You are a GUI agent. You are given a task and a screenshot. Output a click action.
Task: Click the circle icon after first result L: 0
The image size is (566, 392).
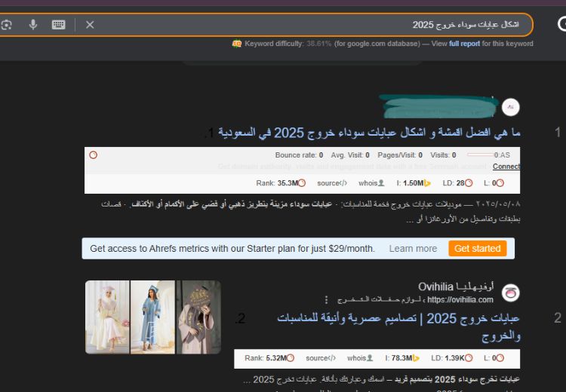500,183
